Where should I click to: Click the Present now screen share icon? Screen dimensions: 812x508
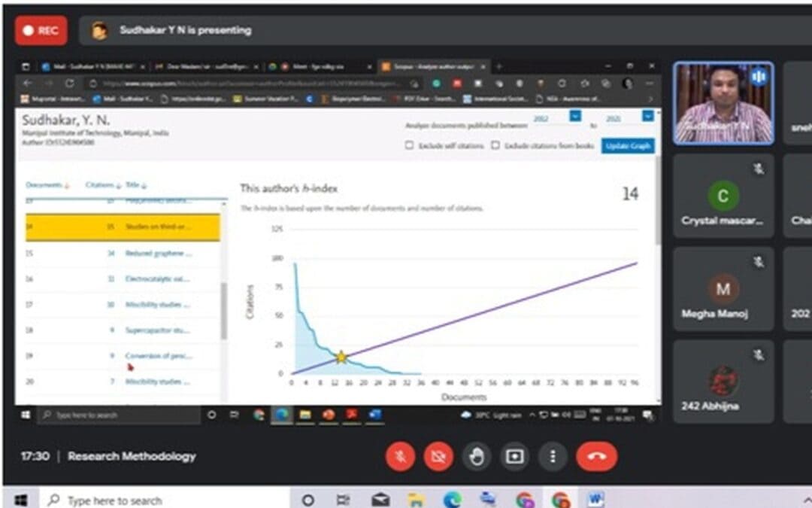515,456
